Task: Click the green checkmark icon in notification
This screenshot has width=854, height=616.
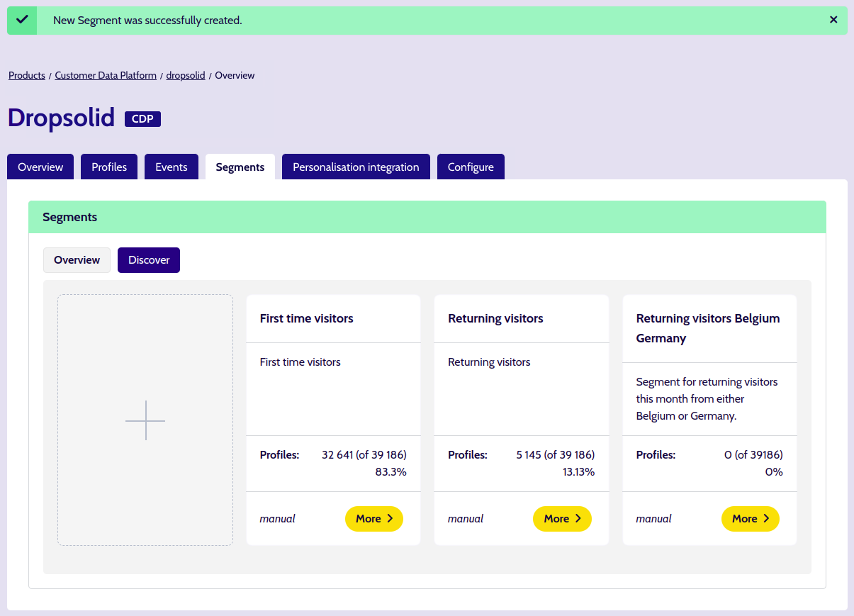Action: point(22,20)
